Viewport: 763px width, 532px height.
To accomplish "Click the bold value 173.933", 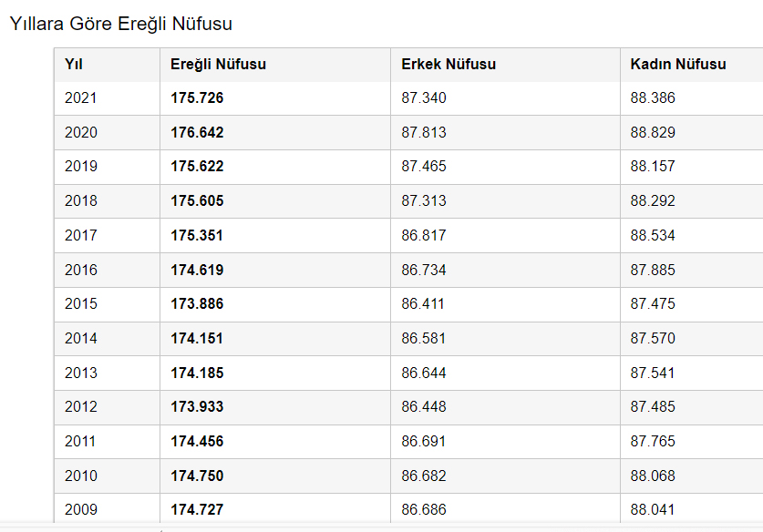I will coord(197,406).
